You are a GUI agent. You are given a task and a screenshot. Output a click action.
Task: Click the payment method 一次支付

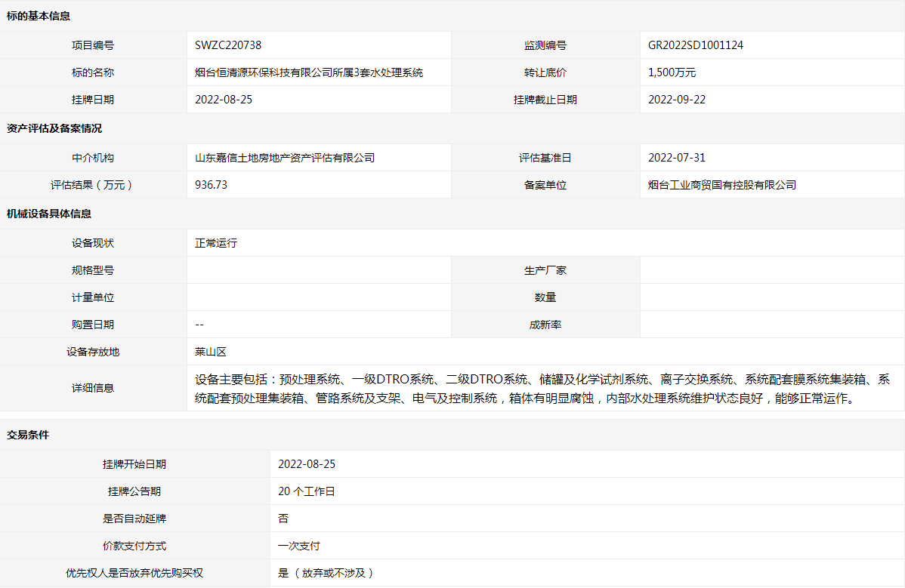(299, 546)
